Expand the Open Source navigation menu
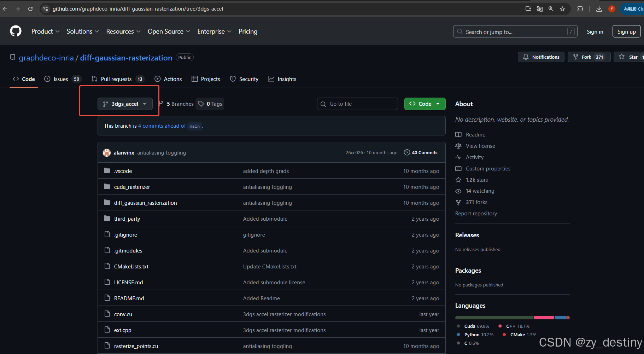The image size is (644, 354). (169, 31)
